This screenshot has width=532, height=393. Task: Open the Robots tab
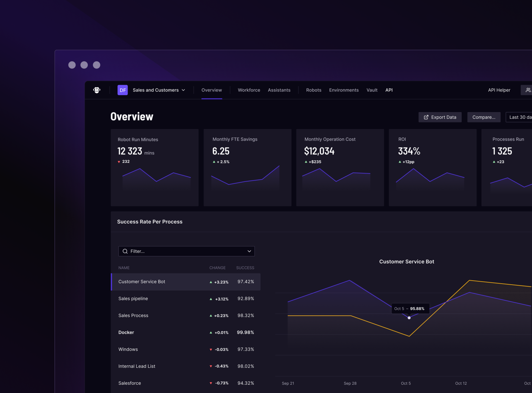314,90
